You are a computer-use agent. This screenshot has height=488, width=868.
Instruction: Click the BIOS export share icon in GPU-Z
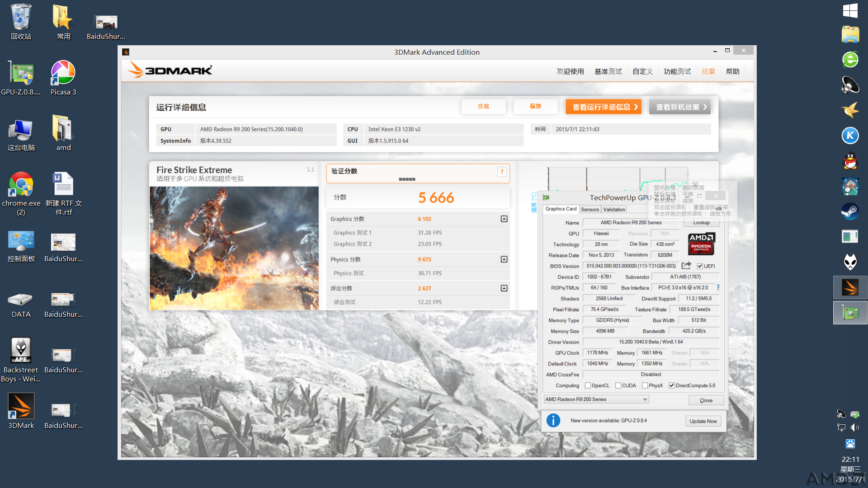coord(686,266)
